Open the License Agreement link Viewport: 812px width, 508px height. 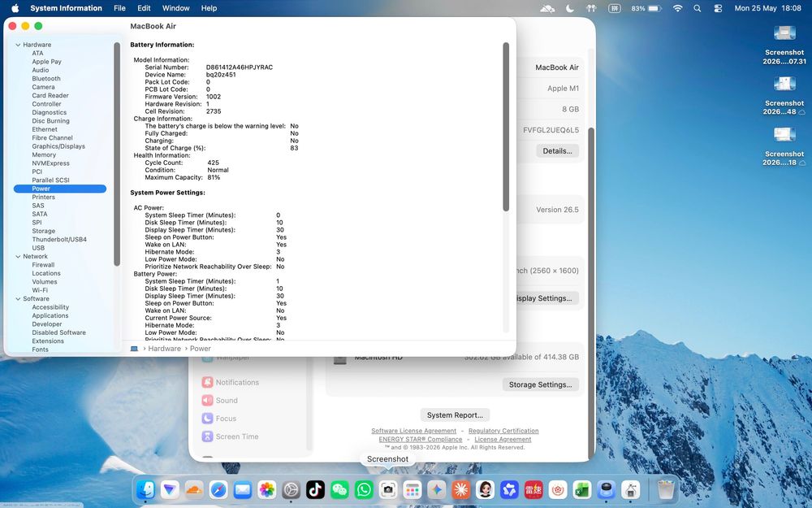[x=503, y=439]
